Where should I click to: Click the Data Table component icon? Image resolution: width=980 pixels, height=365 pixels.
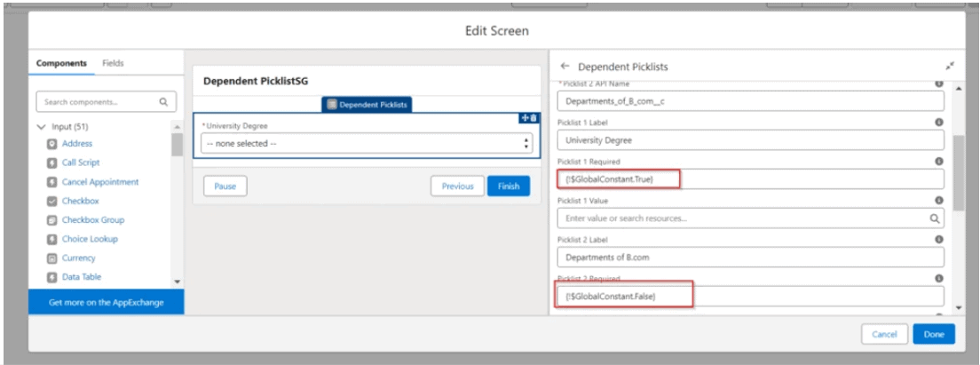(x=52, y=277)
